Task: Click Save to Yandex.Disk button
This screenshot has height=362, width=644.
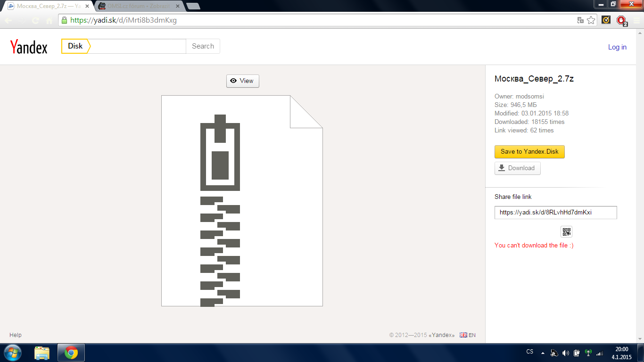Action: 529,152
